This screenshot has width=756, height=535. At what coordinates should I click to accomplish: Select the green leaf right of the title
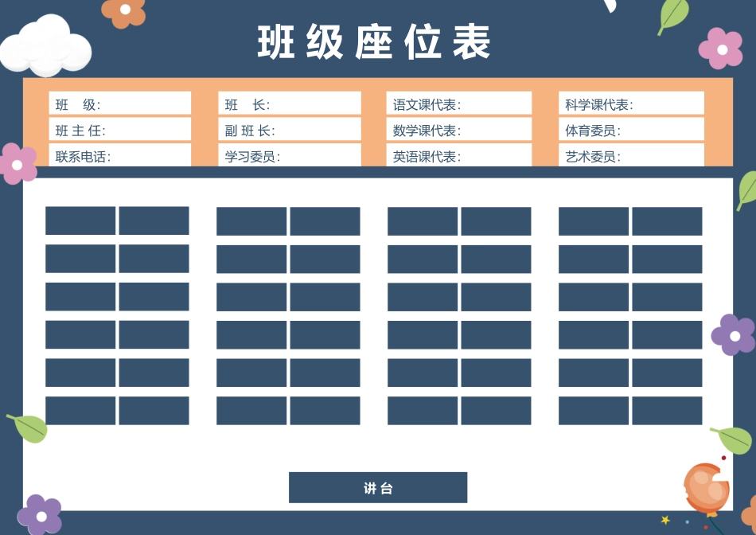coord(672,15)
